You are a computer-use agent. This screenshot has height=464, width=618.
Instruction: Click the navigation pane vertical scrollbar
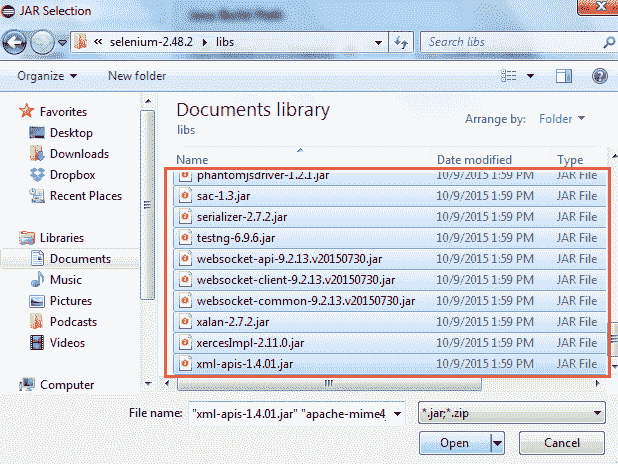[x=147, y=205]
